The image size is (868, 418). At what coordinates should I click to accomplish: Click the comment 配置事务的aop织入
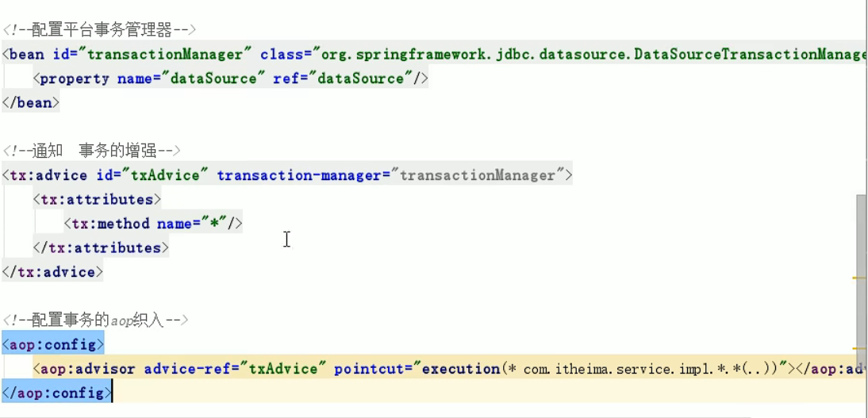95,320
